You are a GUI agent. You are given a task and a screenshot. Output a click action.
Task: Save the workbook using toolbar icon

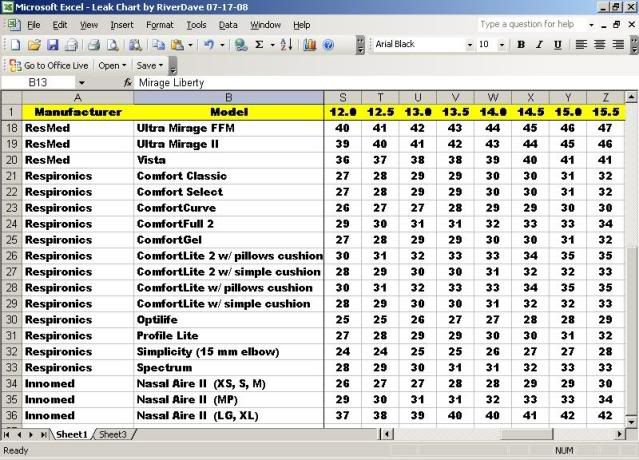tap(52, 45)
